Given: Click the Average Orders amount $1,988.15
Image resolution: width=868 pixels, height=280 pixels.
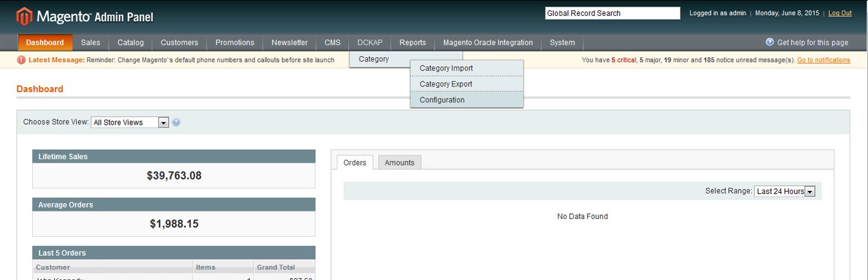Looking at the screenshot, I should (174, 224).
